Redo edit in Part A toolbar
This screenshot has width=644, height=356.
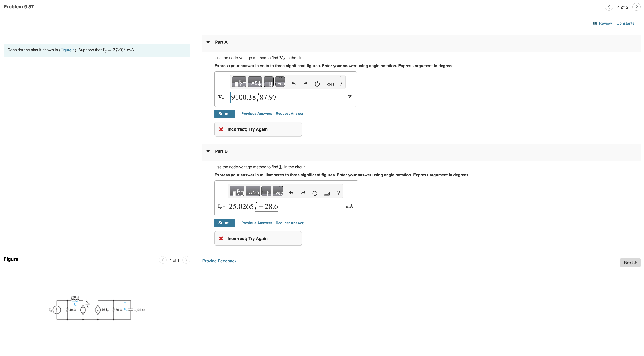pos(305,84)
